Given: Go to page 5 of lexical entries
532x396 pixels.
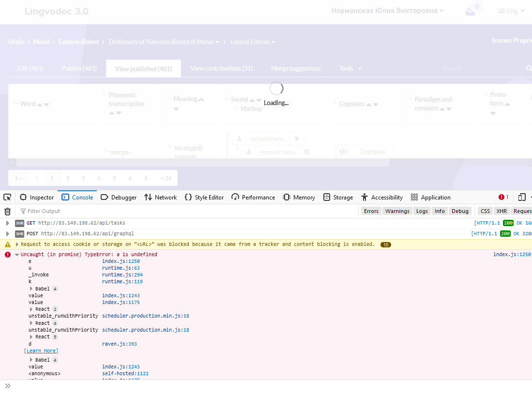Looking at the screenshot, I should click(x=114, y=178).
